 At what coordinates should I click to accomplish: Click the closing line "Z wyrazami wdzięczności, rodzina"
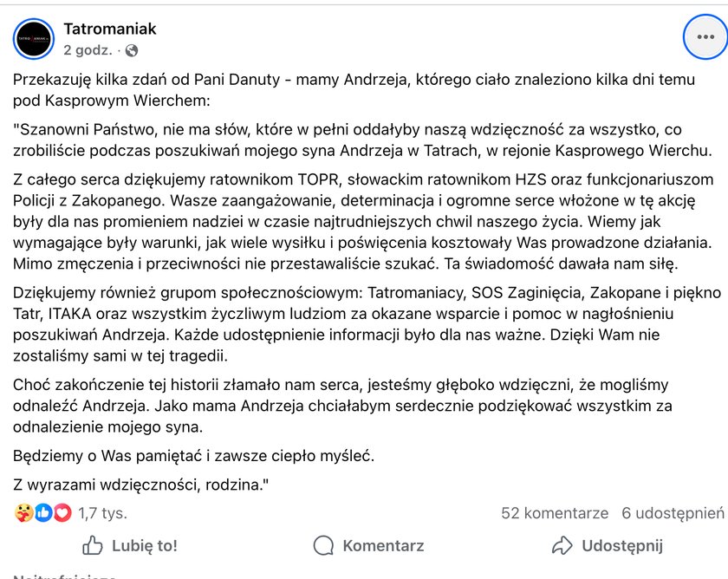coord(141,485)
